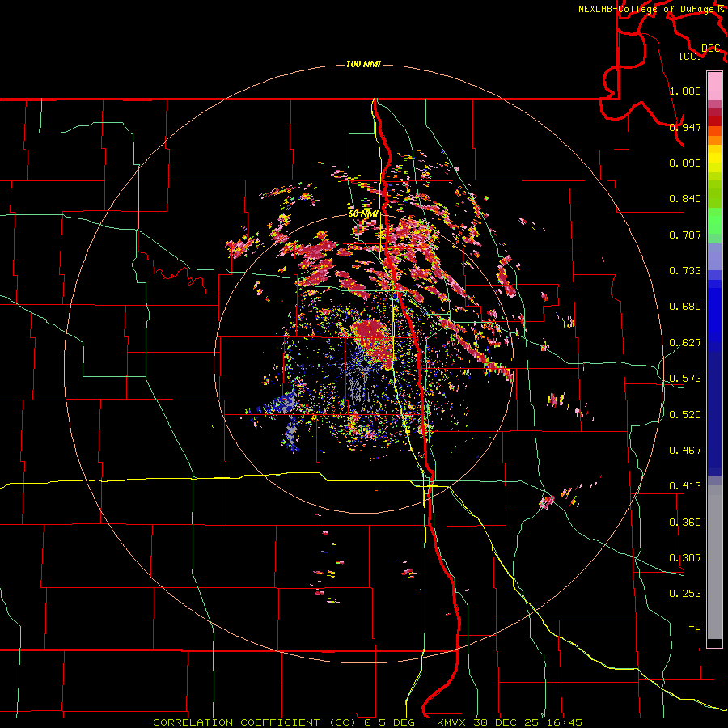Select the 0.573 scale value
Viewport: 728px width, 728px height.
click(x=685, y=379)
